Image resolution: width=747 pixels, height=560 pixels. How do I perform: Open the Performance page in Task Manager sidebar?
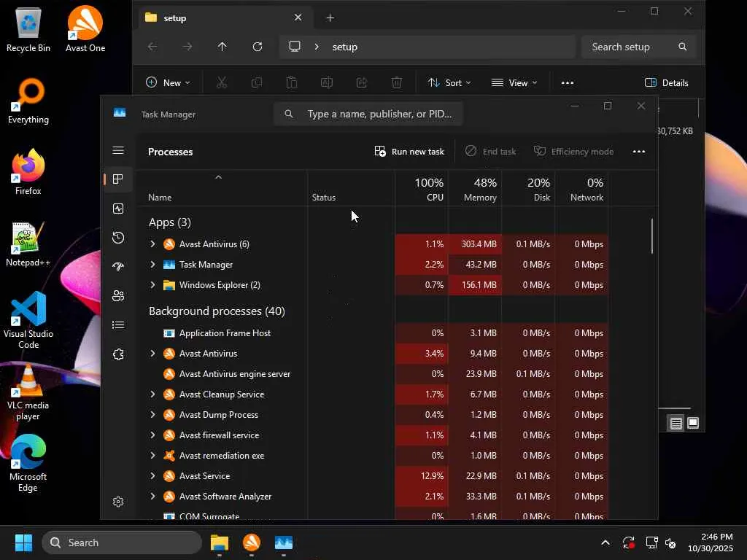click(x=118, y=209)
